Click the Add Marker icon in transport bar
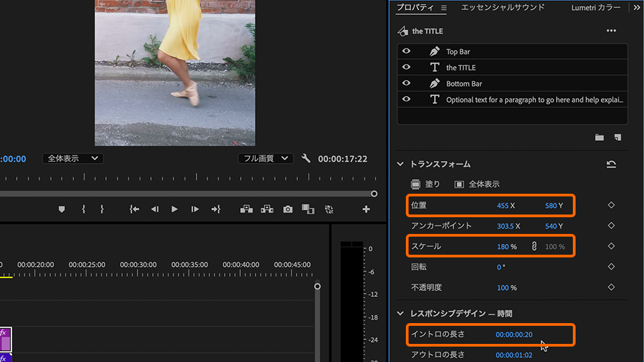This screenshot has height=362, width=644. tap(62, 209)
